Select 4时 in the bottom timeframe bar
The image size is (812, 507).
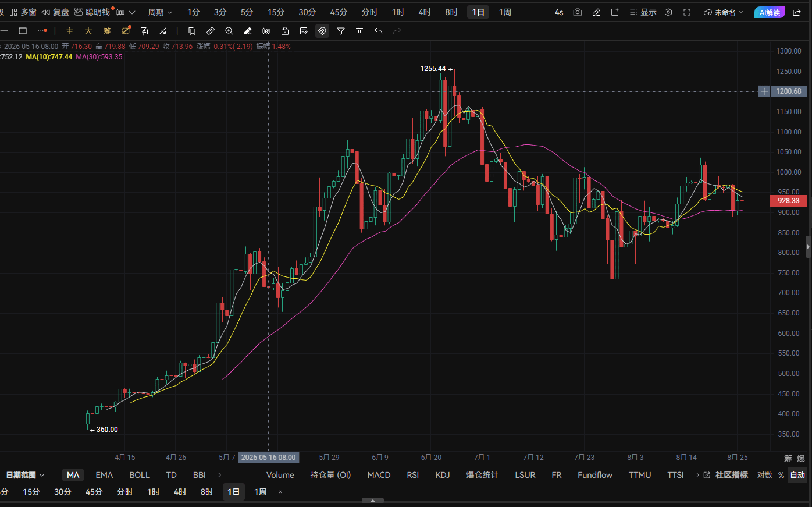click(180, 492)
